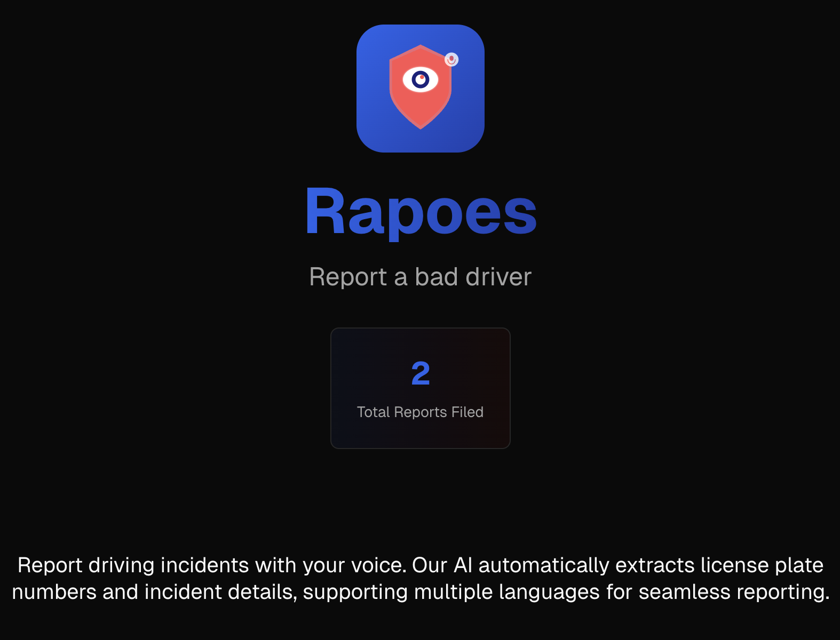Click 'Report driving incidents with your voice' text

tap(212, 565)
